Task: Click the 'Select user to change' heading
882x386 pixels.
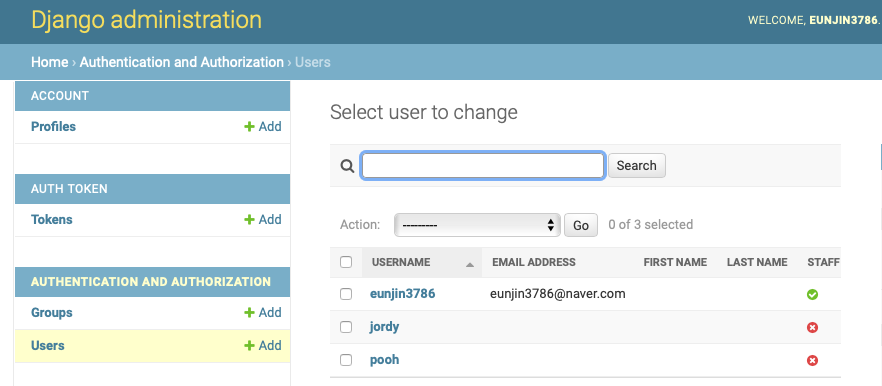Action: [424, 112]
